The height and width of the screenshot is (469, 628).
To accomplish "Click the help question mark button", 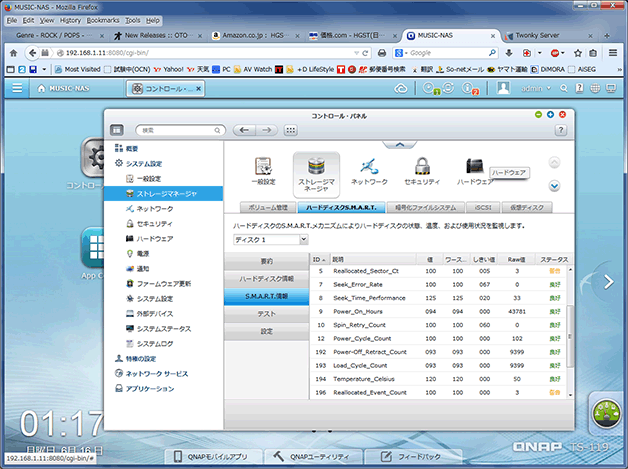I will point(561,130).
